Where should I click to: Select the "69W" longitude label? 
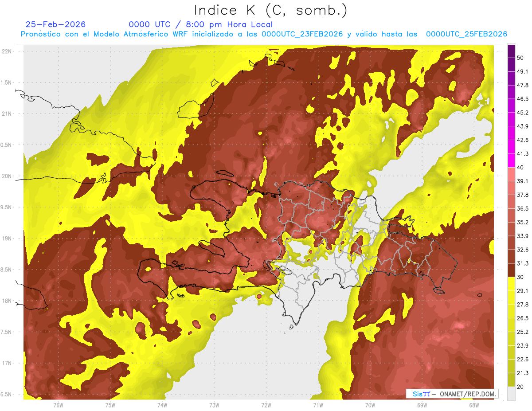pos(422,405)
